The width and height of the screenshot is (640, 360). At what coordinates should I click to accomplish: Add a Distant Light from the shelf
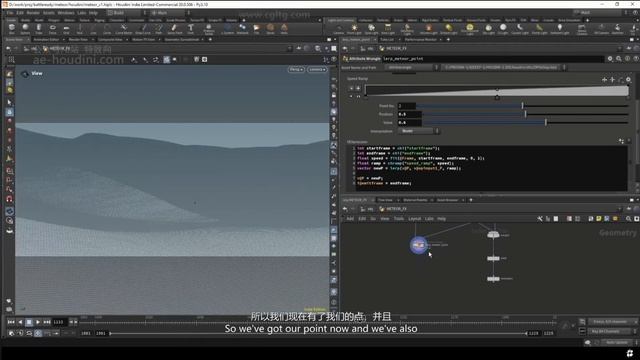pos(449,29)
